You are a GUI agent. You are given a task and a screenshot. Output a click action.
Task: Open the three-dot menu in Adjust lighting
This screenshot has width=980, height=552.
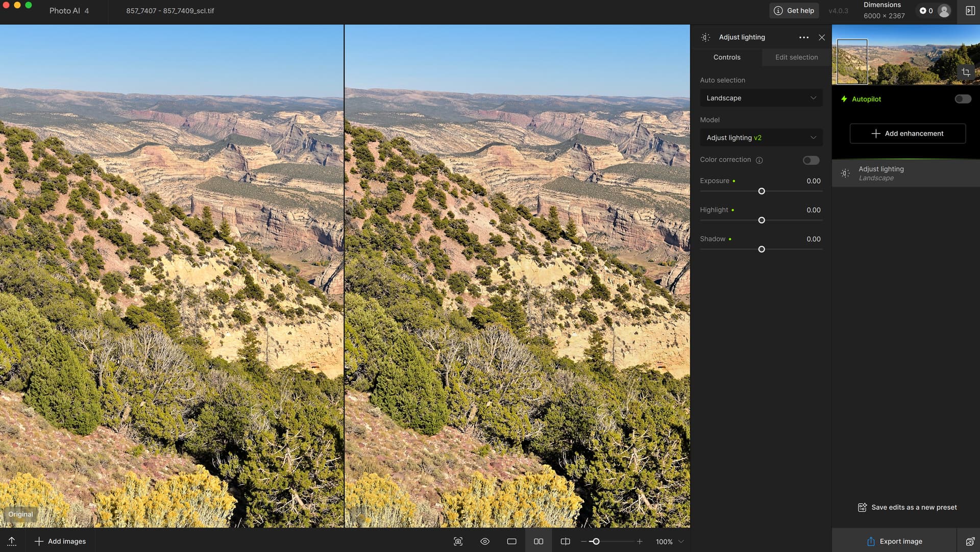(x=803, y=37)
